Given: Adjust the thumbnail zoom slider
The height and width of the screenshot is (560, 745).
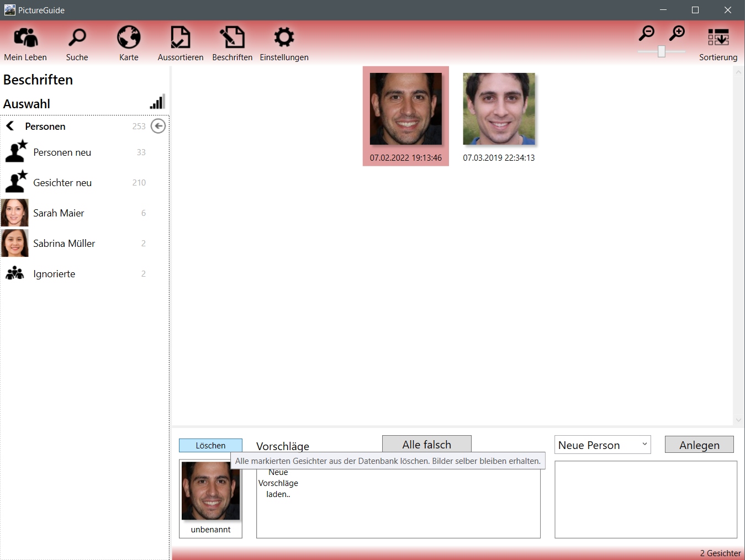Looking at the screenshot, I should (x=662, y=51).
